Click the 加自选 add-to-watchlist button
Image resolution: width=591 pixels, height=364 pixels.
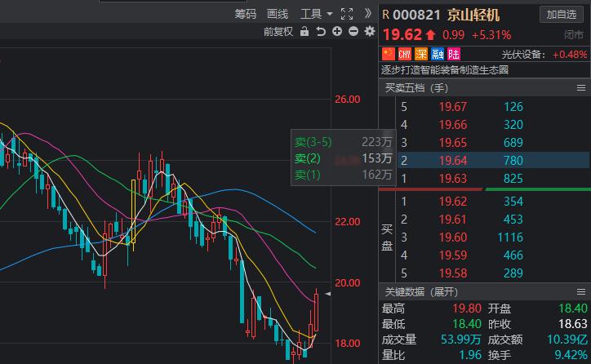pos(562,15)
